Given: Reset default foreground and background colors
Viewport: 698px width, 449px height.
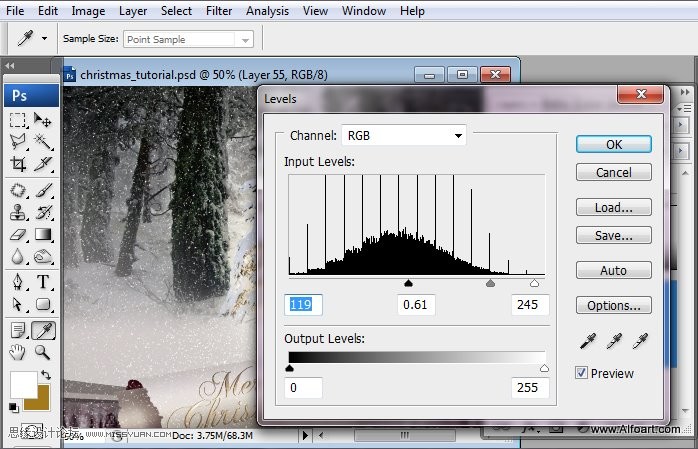Looking at the screenshot, I should (14, 407).
